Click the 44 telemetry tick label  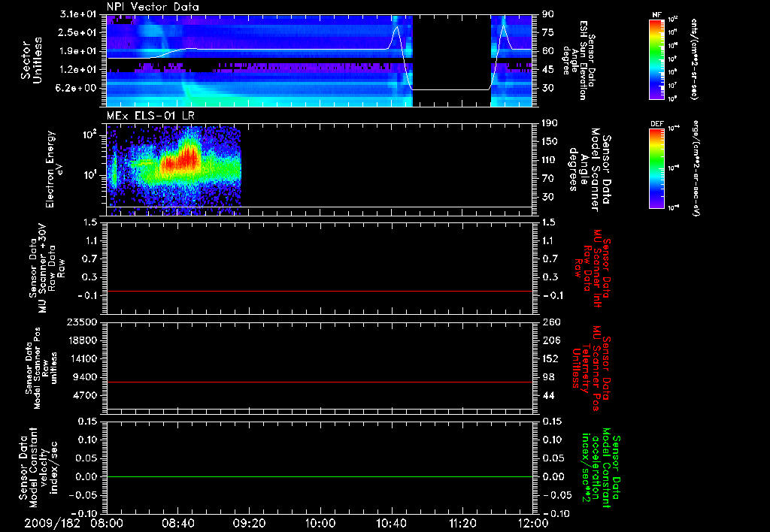click(x=548, y=395)
